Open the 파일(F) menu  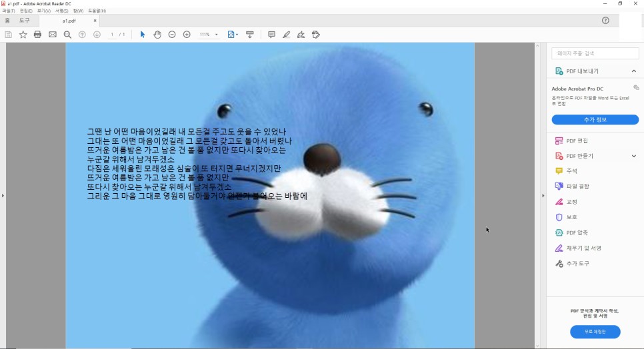click(x=8, y=11)
